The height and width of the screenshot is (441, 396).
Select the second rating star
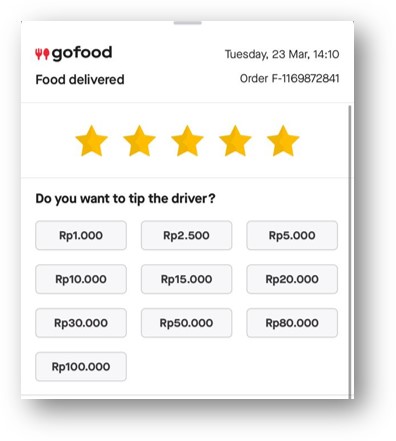(139, 141)
